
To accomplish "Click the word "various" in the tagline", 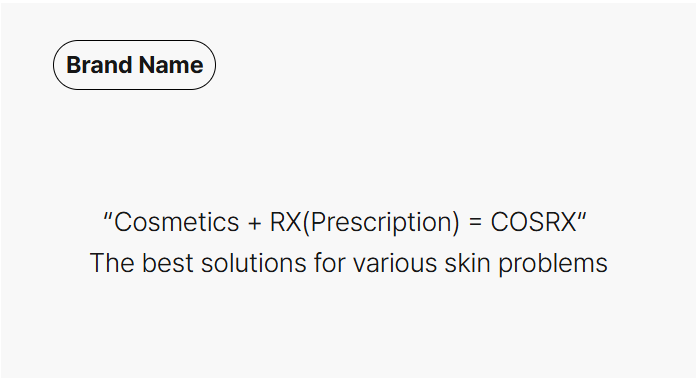I will 395,263.
